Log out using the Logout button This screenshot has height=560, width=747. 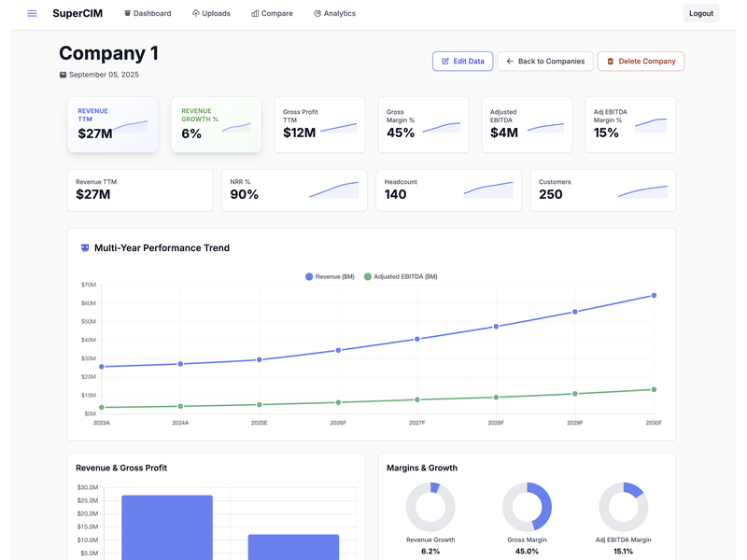[700, 13]
